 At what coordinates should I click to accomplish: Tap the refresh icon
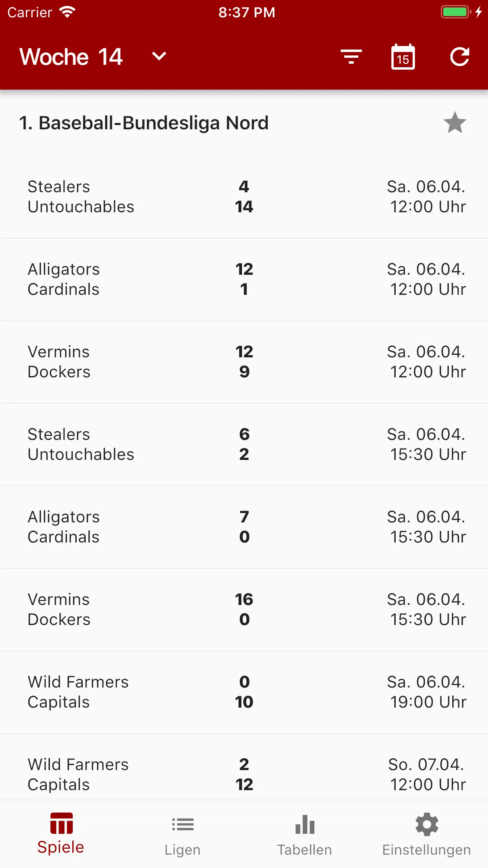click(460, 57)
